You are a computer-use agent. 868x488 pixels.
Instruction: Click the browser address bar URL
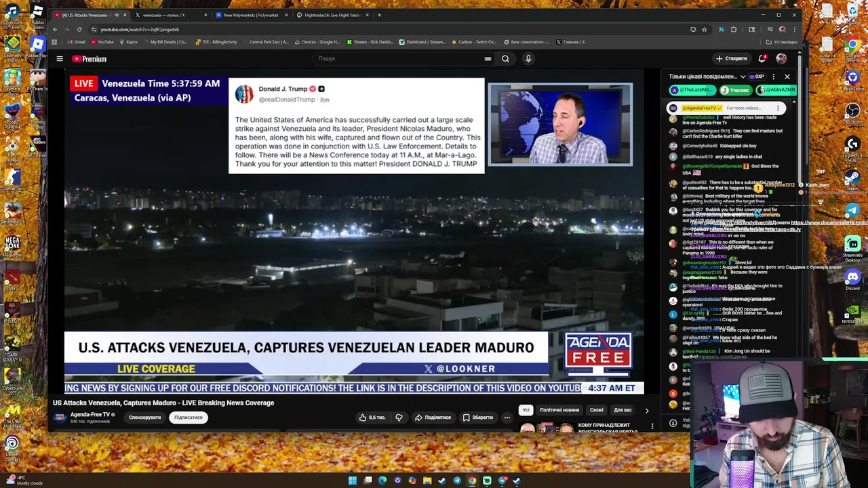(140, 30)
